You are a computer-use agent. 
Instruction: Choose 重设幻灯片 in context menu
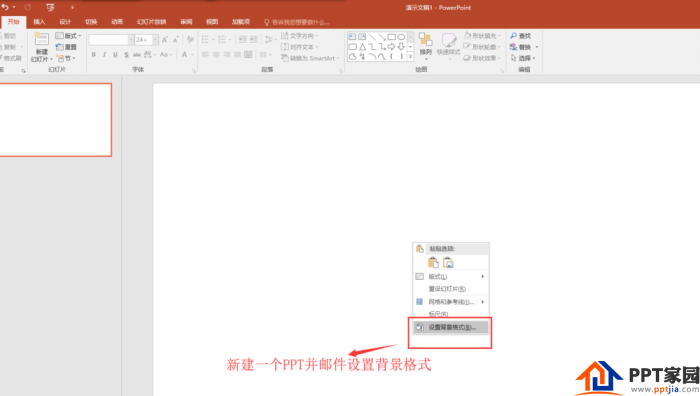[450, 289]
